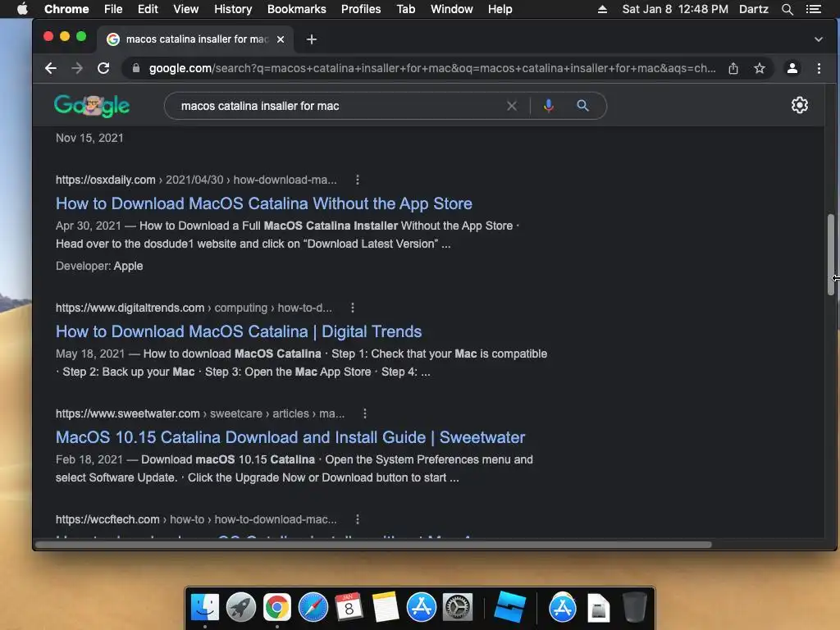Image resolution: width=840 pixels, height=630 pixels.
Task: Start voice search with microphone
Action: tap(548, 106)
